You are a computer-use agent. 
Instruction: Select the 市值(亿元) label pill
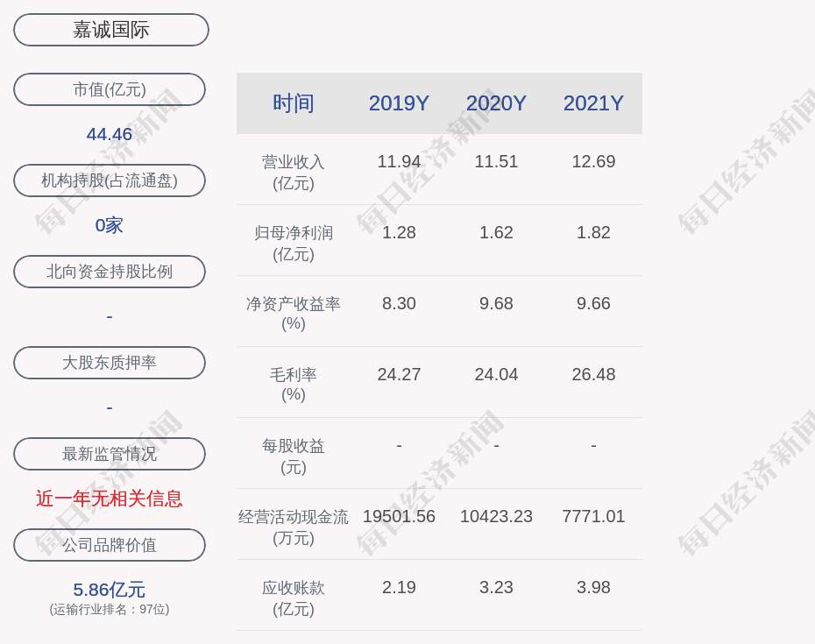(110, 89)
